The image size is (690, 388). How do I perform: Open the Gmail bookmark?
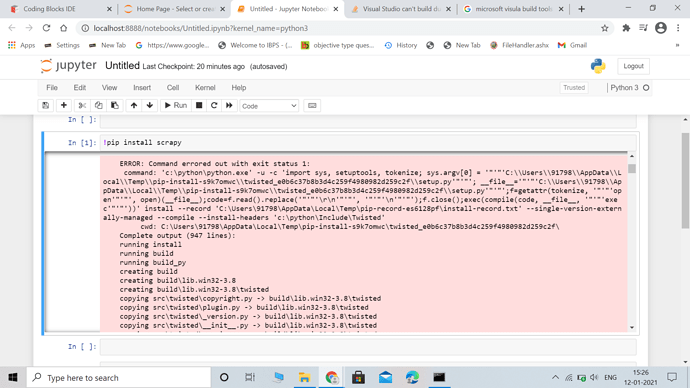click(572, 45)
